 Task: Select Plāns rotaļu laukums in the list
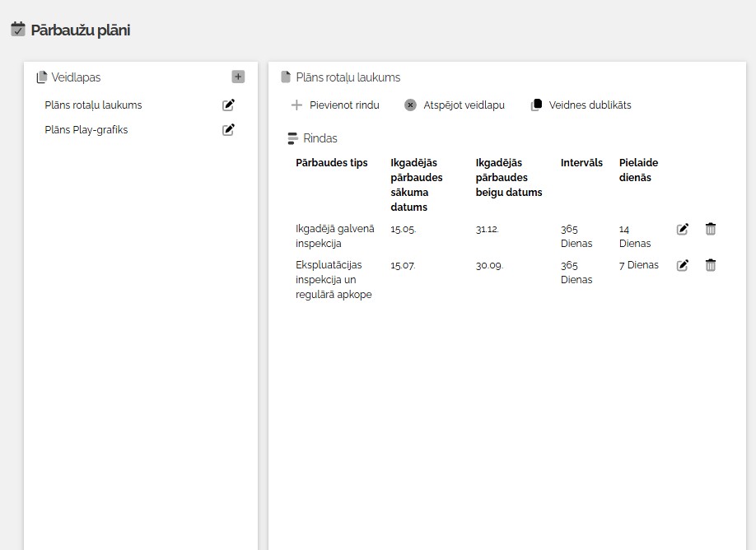pyautogui.click(x=93, y=105)
